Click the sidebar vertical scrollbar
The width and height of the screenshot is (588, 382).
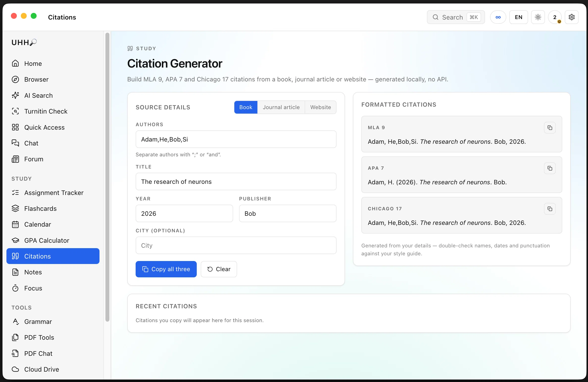pyautogui.click(x=107, y=177)
